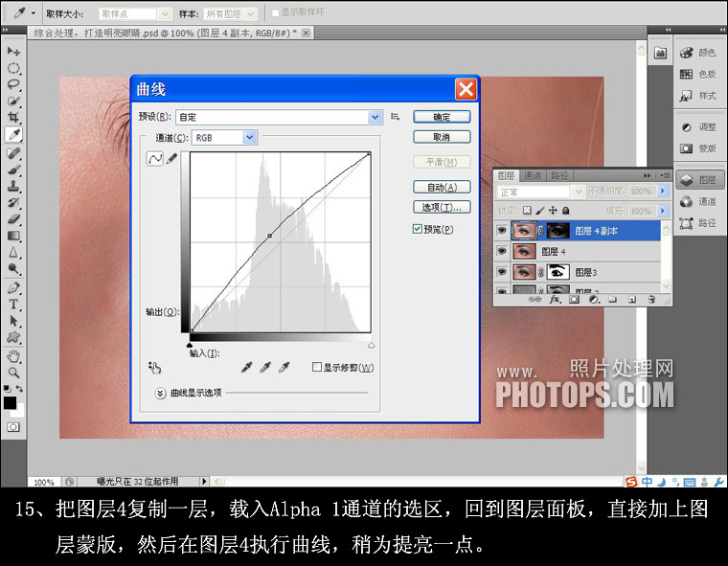728x566 pixels.
Task: Select the Clone Stamp tool
Action: point(13,186)
